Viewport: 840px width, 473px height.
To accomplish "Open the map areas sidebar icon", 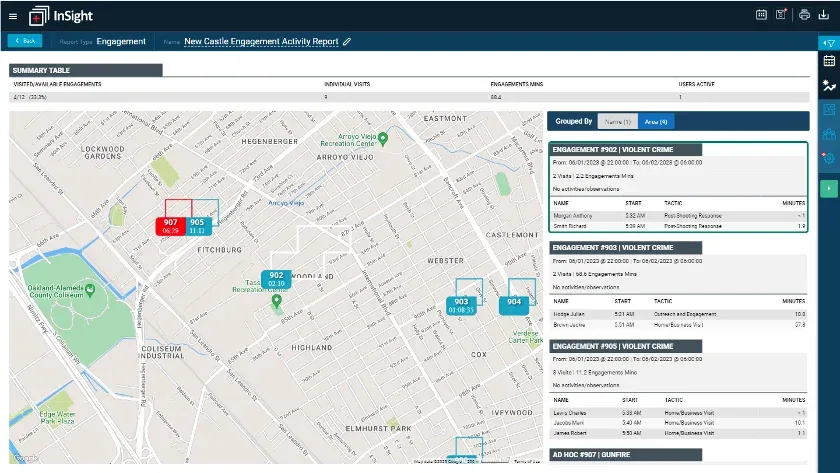I will pos(829,110).
